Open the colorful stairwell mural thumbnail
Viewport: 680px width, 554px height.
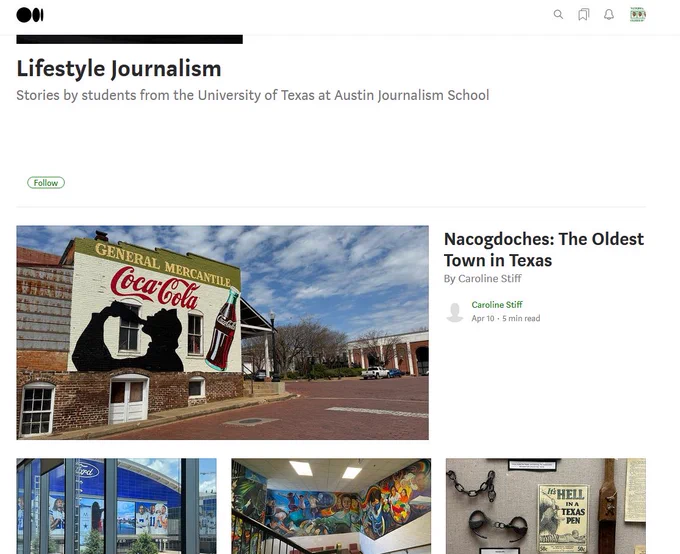331,506
